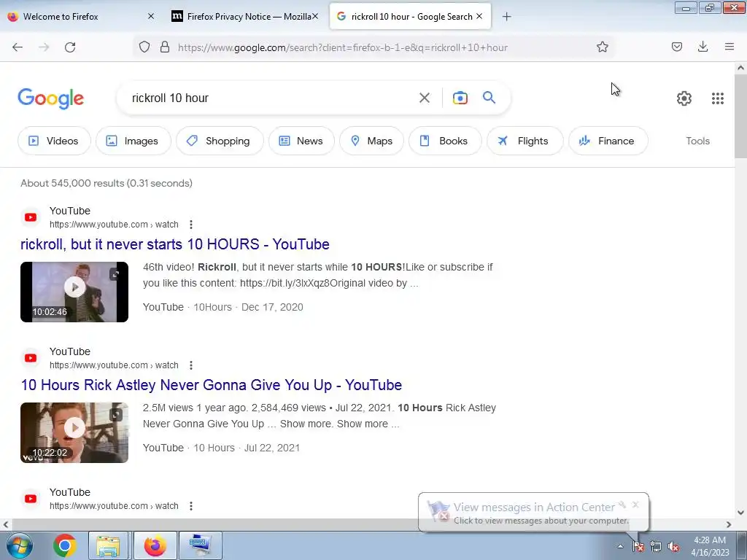
Task: Open 'rickroll, but it never starts 10 HOURS' link
Action: [175, 244]
